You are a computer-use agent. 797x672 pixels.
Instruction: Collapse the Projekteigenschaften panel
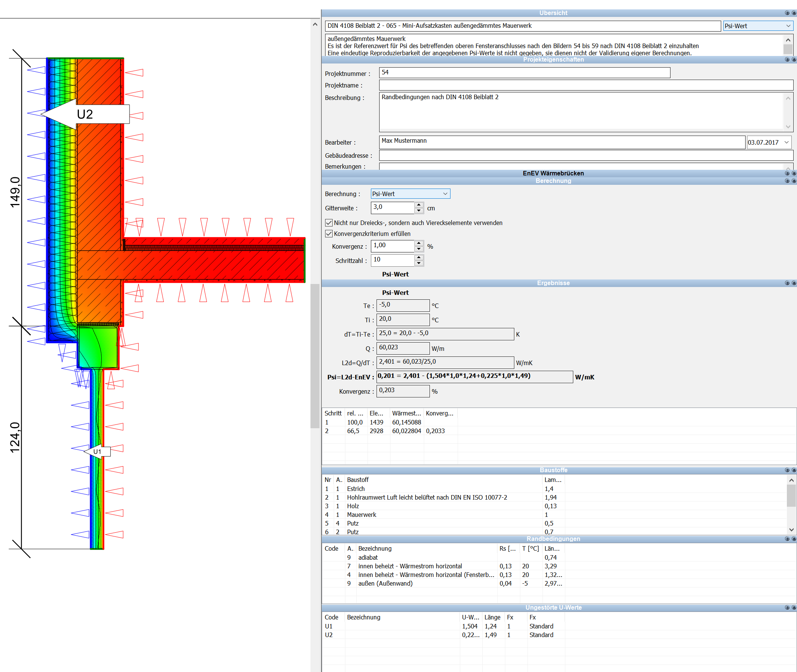[x=794, y=60]
